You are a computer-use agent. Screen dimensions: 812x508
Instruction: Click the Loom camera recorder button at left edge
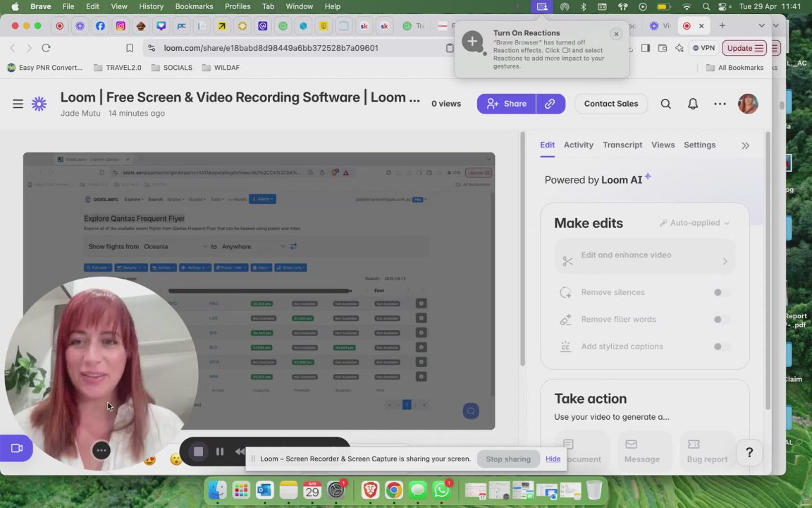coord(17,449)
